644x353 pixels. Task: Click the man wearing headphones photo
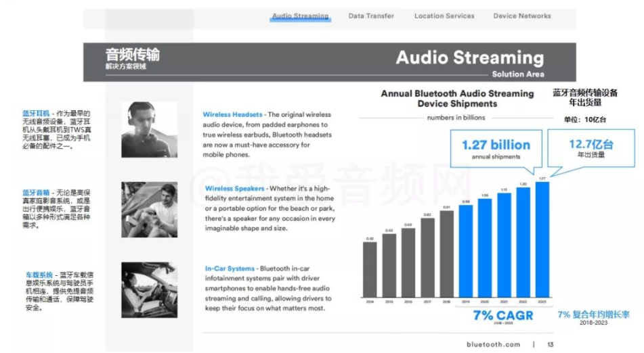pos(150,130)
